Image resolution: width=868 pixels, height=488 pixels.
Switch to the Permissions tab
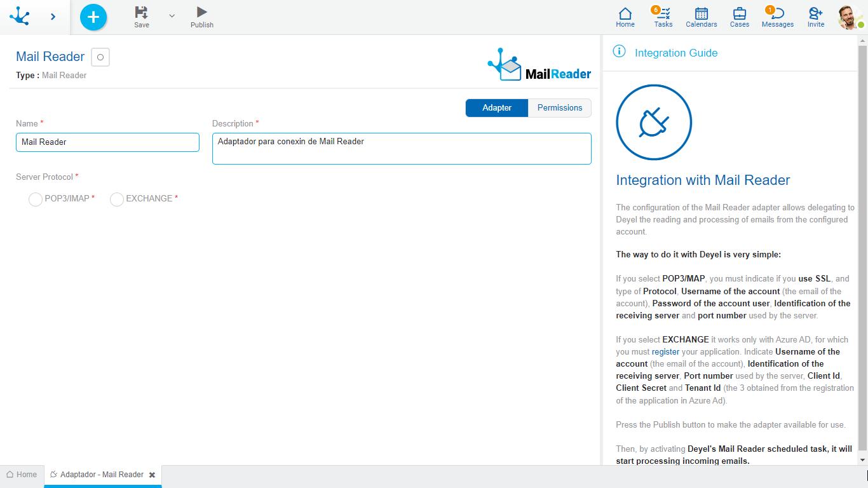pyautogui.click(x=559, y=108)
